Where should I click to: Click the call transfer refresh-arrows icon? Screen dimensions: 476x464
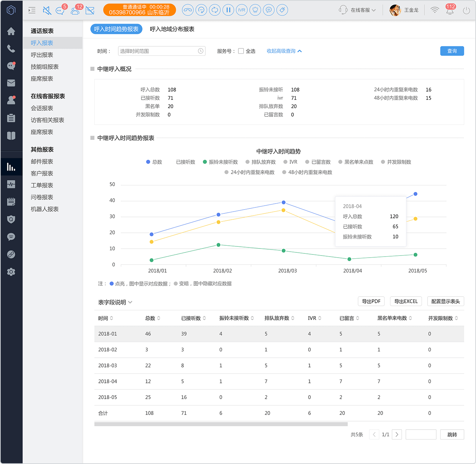(214, 10)
